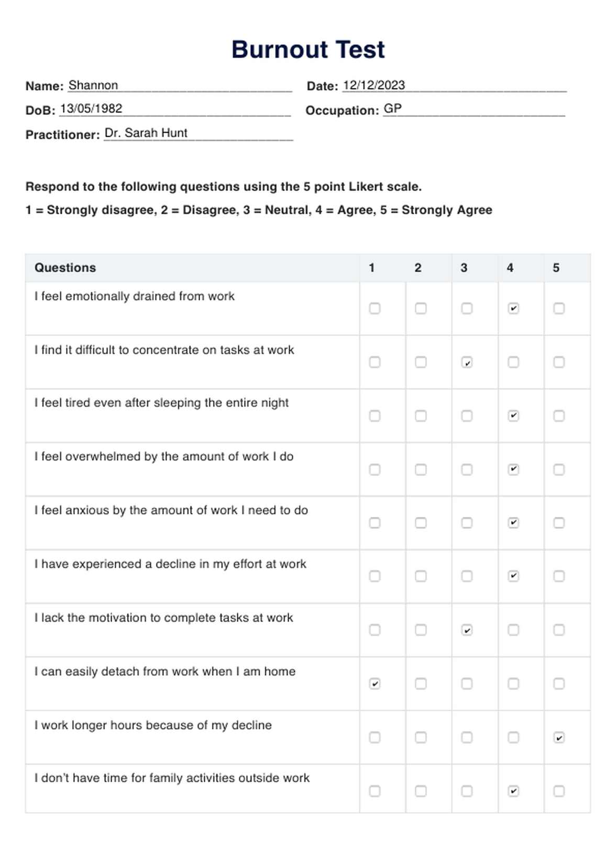
Task: Check option 4 for lack of motivation
Action: coord(513,630)
